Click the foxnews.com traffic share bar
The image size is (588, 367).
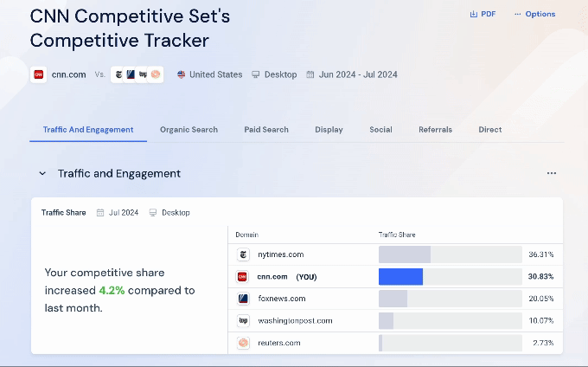tap(393, 299)
